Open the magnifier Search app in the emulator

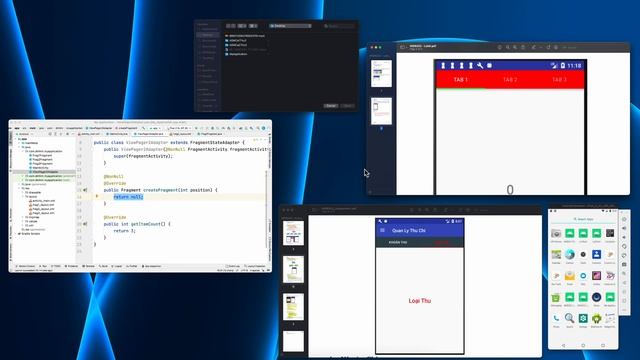(x=569, y=318)
